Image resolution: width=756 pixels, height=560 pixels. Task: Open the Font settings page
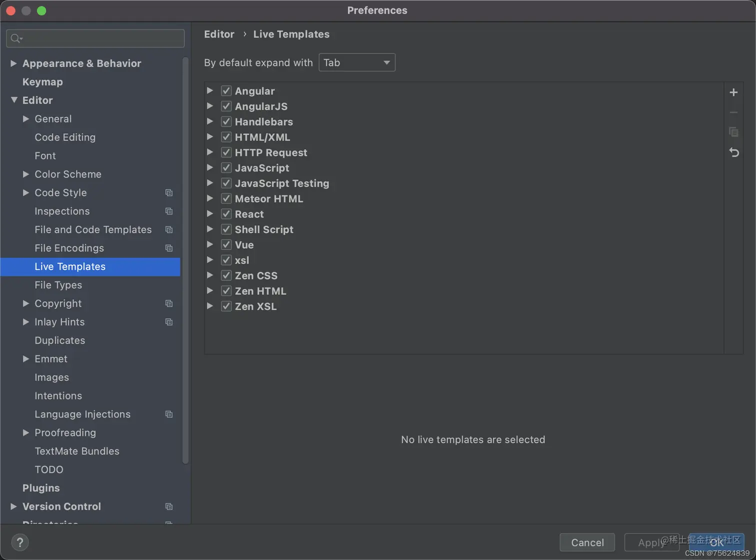tap(45, 156)
